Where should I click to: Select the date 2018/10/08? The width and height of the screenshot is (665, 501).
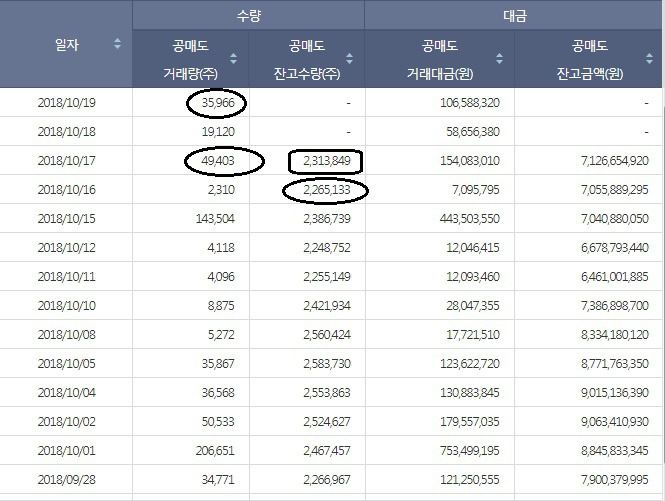tap(67, 335)
